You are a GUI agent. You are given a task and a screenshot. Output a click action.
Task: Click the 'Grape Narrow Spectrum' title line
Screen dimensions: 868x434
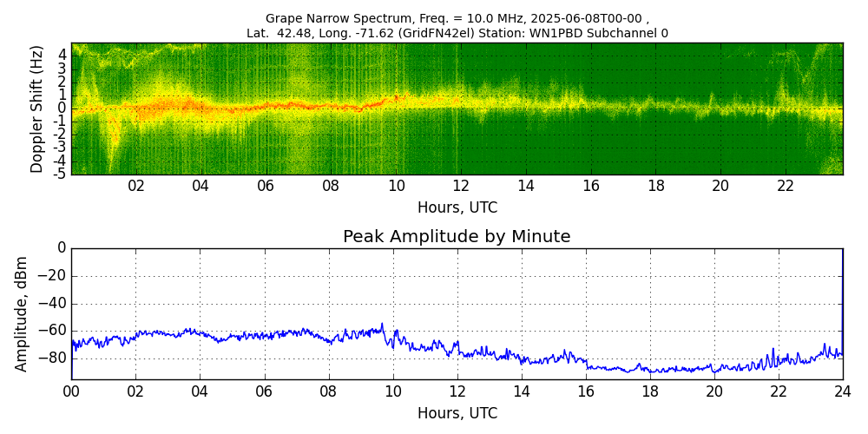[x=457, y=18]
